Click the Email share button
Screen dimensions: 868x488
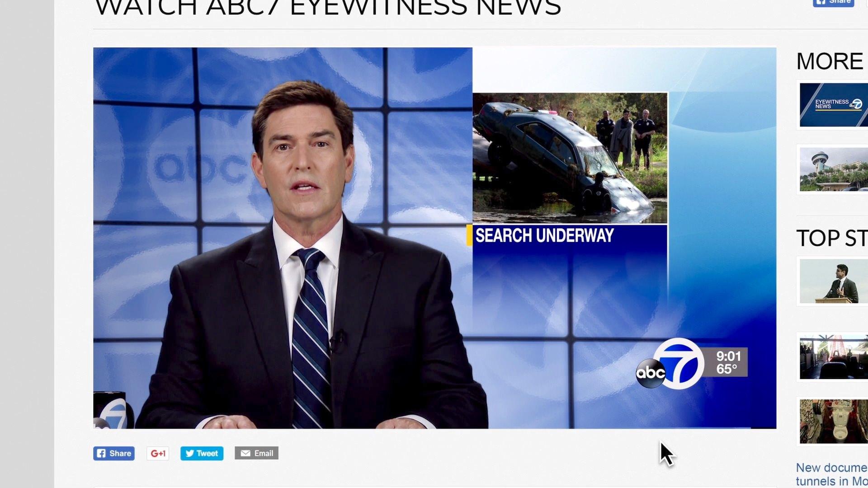[x=256, y=453]
